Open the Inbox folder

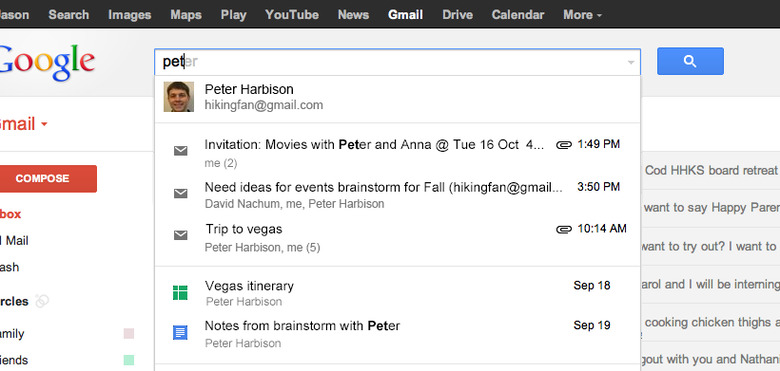coord(10,214)
